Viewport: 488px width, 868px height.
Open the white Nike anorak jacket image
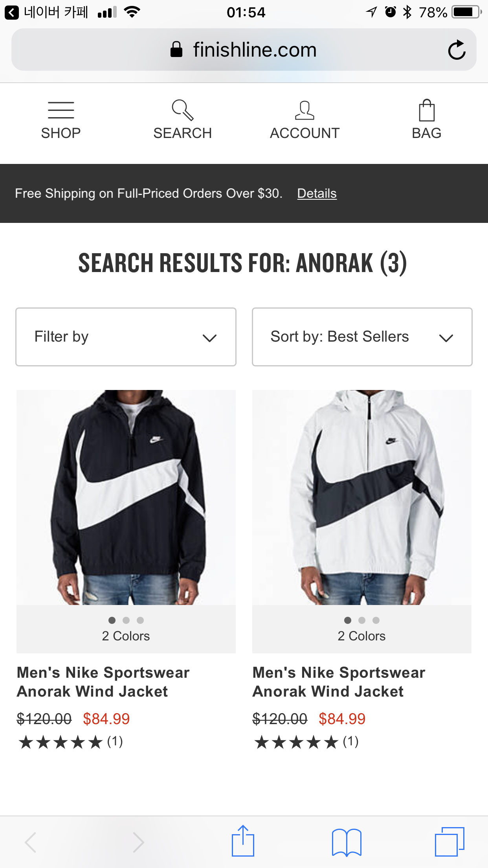click(x=361, y=497)
